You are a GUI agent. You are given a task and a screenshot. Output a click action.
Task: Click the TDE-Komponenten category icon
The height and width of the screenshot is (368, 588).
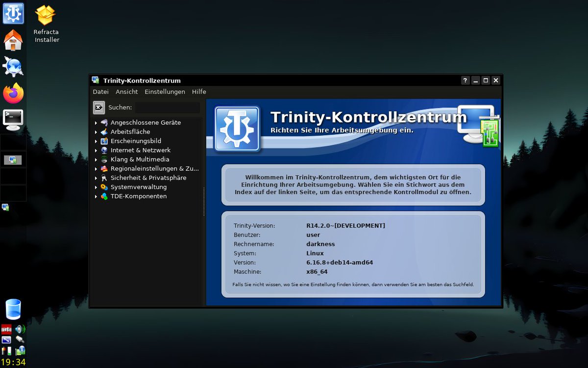click(x=104, y=196)
